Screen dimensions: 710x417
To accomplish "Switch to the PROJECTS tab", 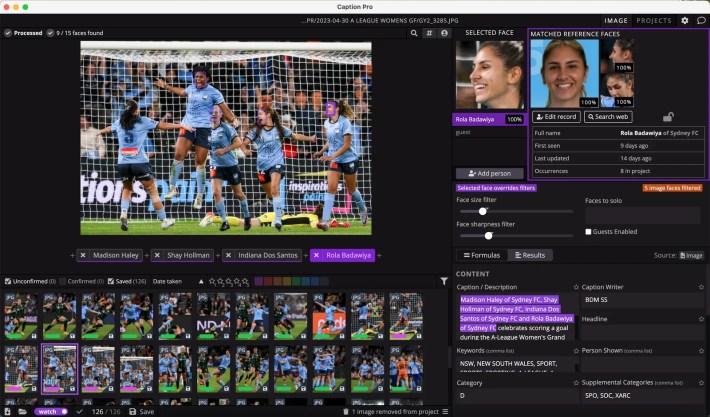I will point(654,20).
